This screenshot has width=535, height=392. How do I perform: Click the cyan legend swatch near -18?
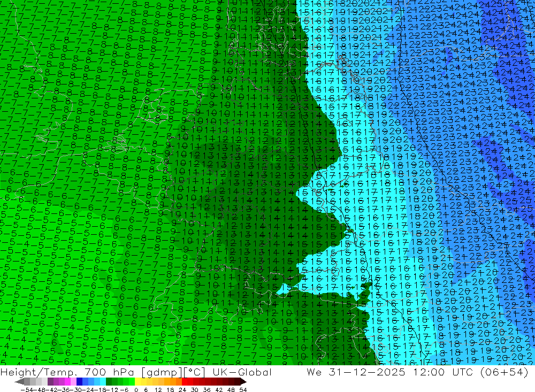103,382
